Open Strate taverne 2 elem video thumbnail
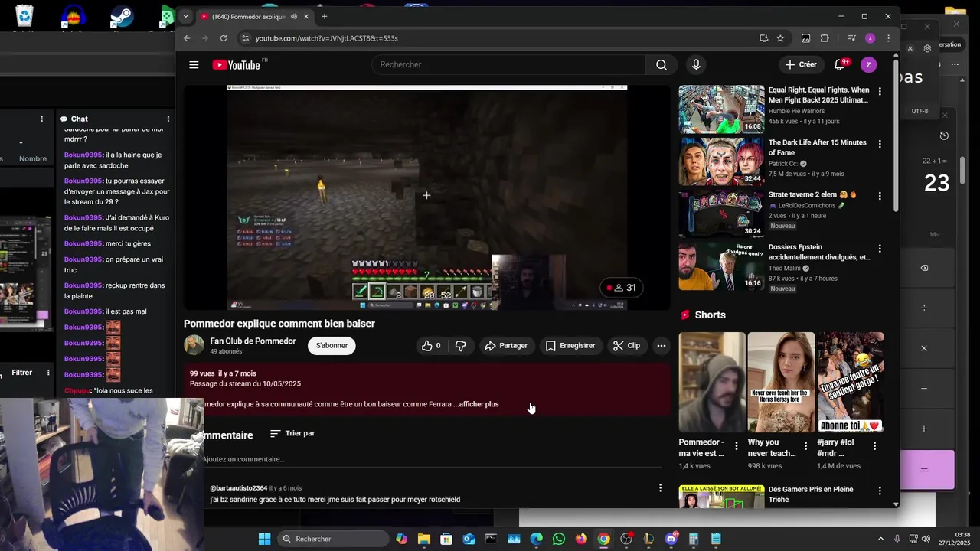The image size is (980, 551). [x=721, y=214]
